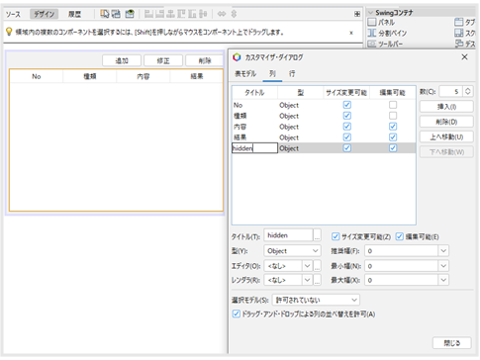Screen dimensions: 480x360
Task: Open the 型(Y) Object dropdown
Action: [x=292, y=251]
